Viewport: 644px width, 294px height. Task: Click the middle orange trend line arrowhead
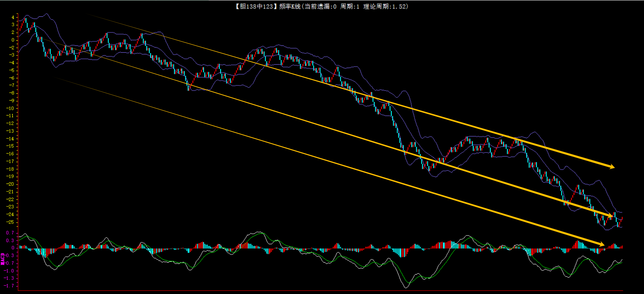click(610, 216)
